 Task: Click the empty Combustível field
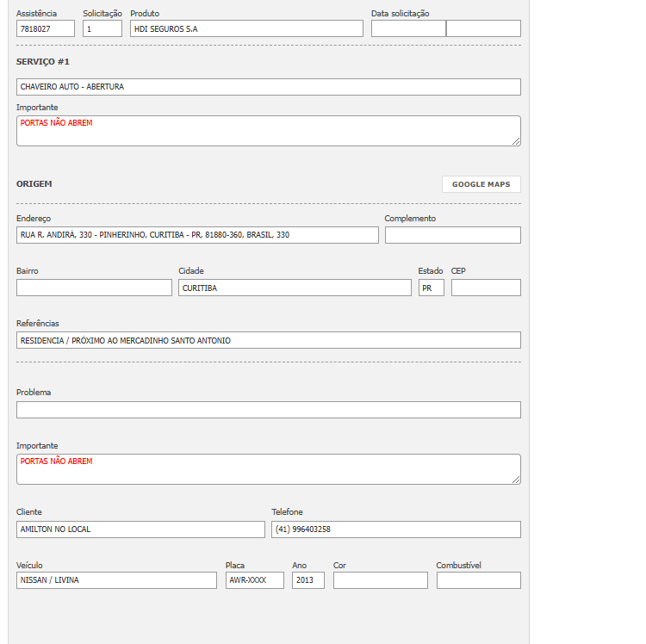point(478,580)
